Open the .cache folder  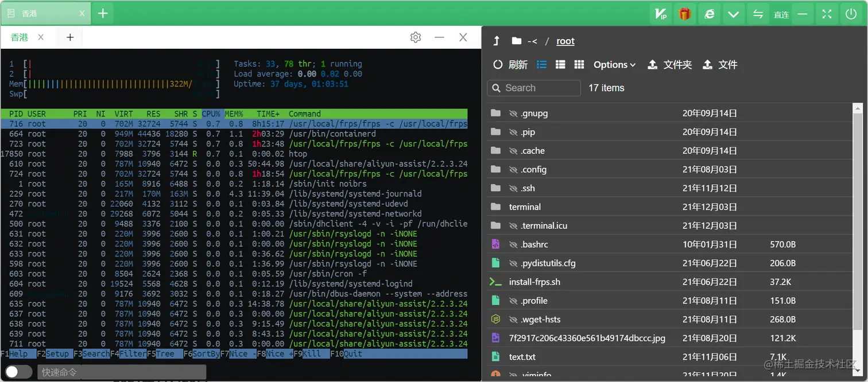point(669,151)
